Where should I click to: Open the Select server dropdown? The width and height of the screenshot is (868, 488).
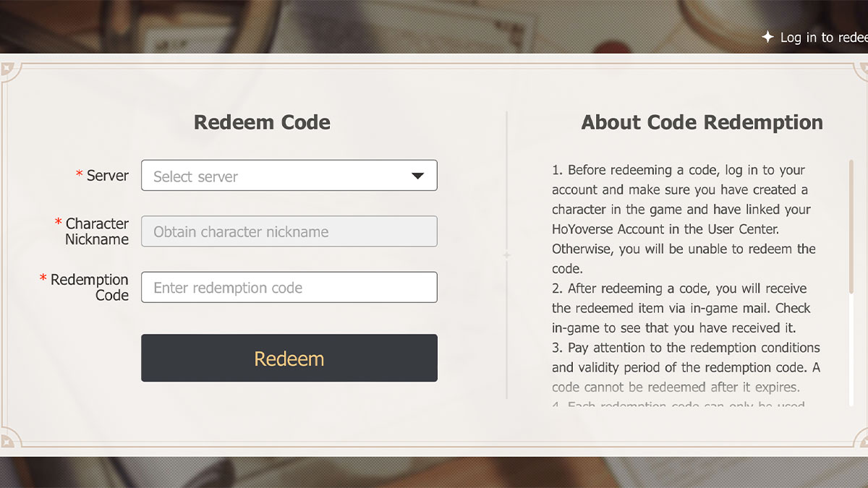(289, 176)
